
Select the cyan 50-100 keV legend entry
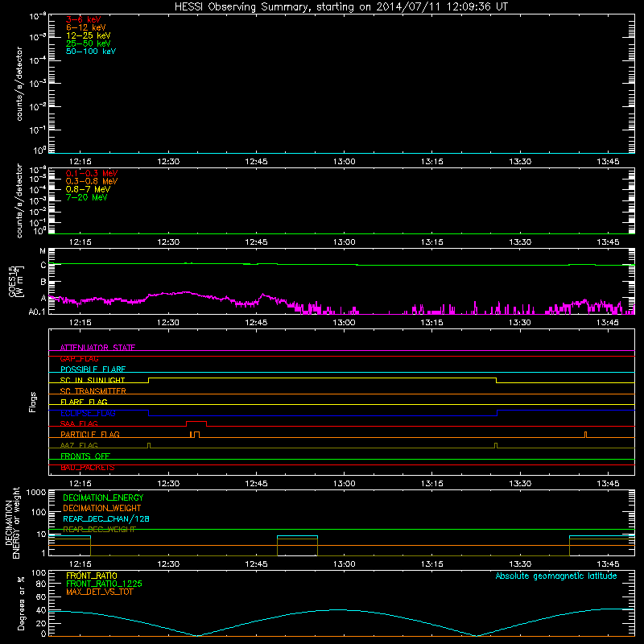91,52
